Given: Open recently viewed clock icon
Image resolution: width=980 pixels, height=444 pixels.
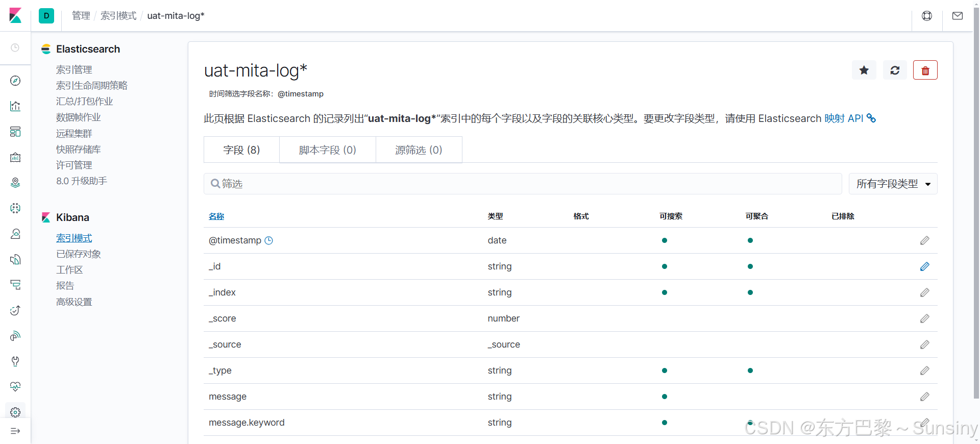Looking at the screenshot, I should point(15,47).
